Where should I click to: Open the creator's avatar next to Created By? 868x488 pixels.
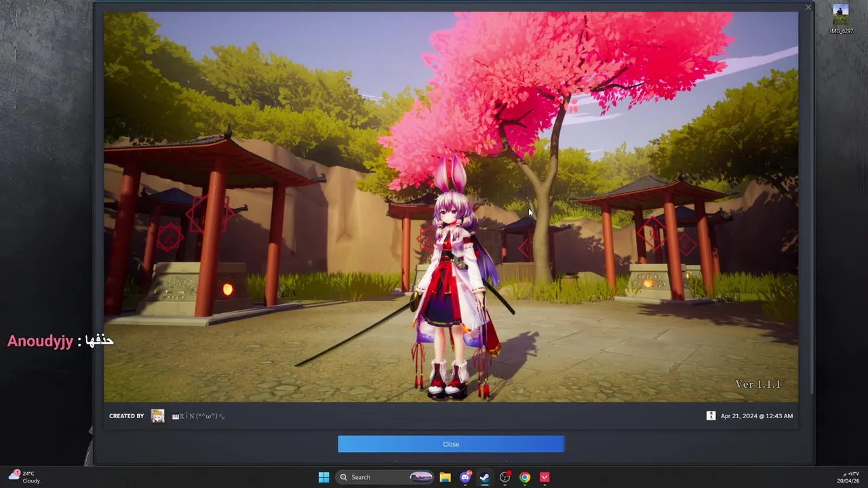[x=158, y=416]
